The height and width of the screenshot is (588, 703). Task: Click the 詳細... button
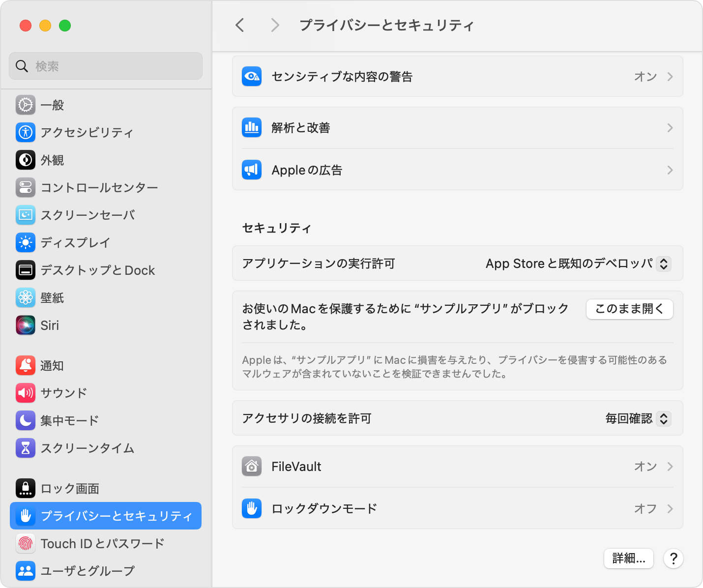628,559
